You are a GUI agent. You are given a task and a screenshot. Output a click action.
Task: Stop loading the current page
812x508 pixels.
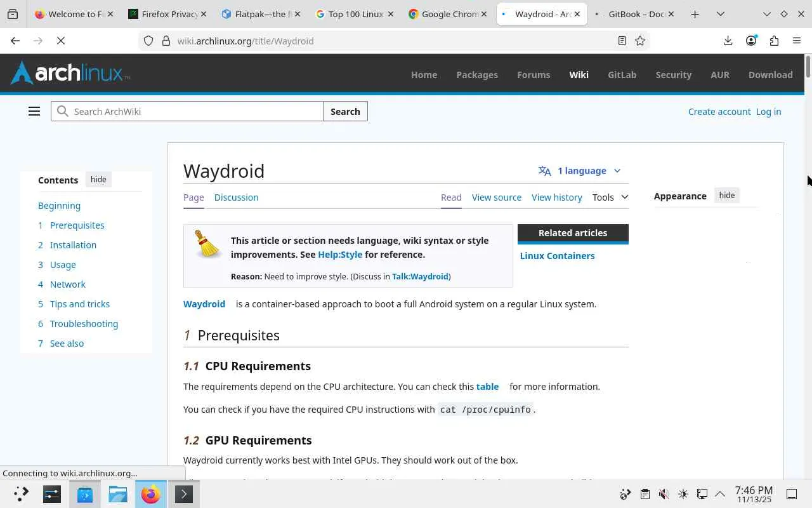(x=61, y=41)
